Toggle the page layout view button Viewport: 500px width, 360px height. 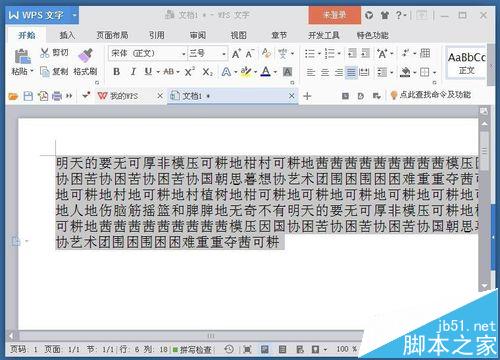coord(265,349)
